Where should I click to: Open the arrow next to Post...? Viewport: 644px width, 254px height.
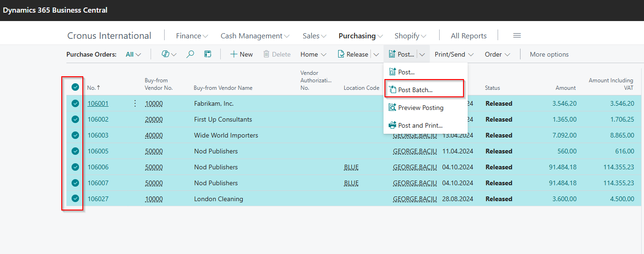click(422, 54)
